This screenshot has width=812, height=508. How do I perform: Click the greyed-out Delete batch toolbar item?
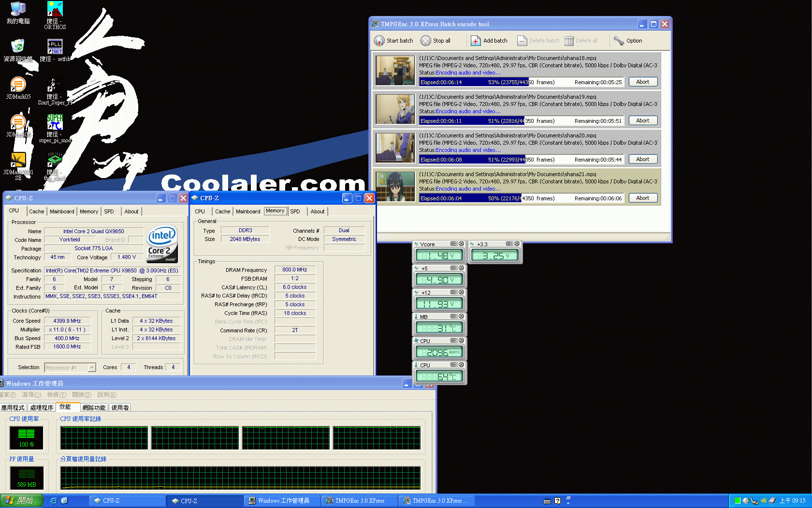tap(538, 41)
